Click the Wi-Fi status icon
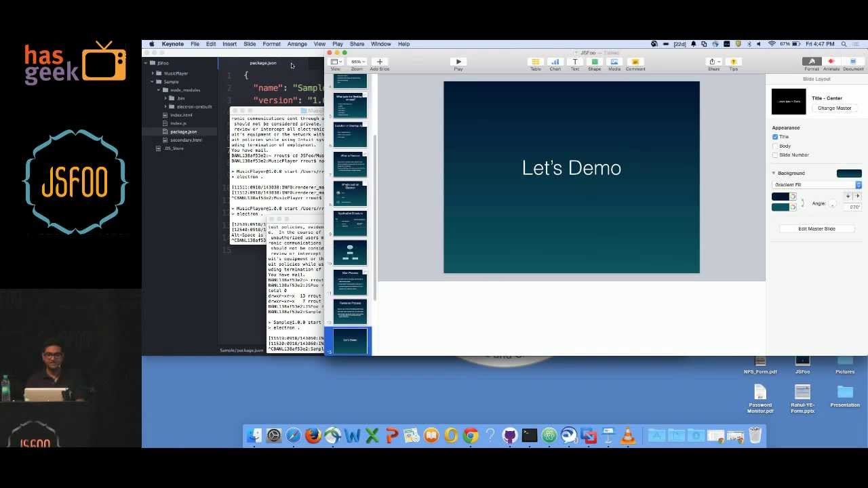 point(772,44)
